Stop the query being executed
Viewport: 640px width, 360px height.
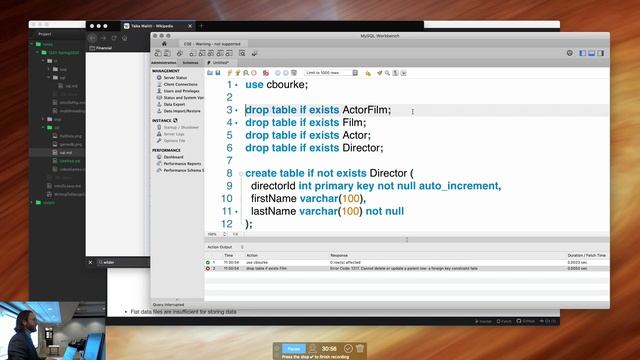[254, 73]
